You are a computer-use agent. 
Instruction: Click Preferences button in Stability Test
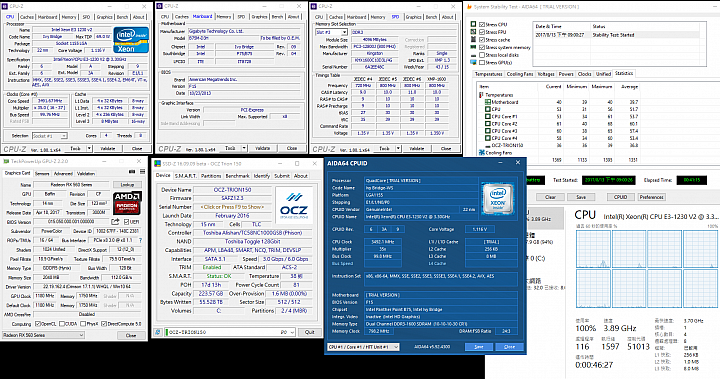click(x=651, y=197)
